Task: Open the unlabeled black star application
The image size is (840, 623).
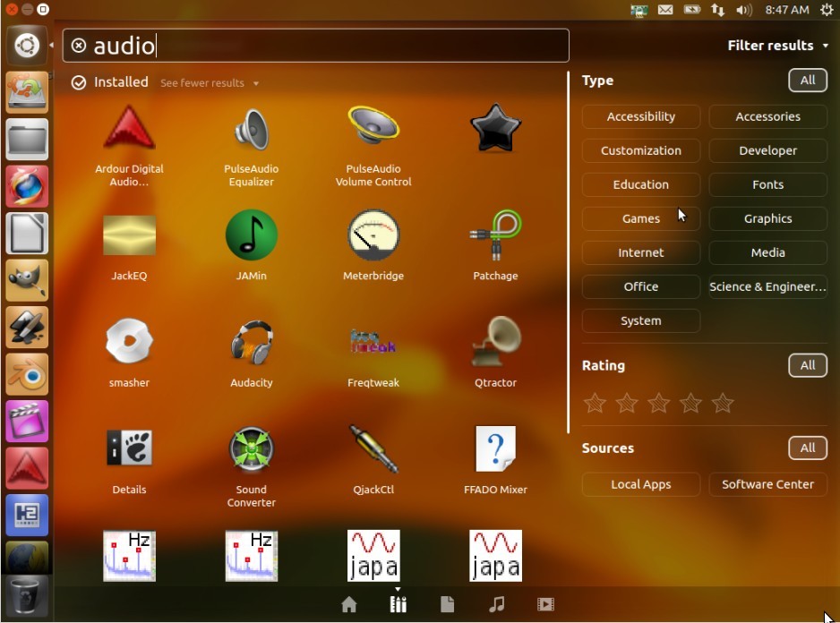Action: [x=495, y=127]
